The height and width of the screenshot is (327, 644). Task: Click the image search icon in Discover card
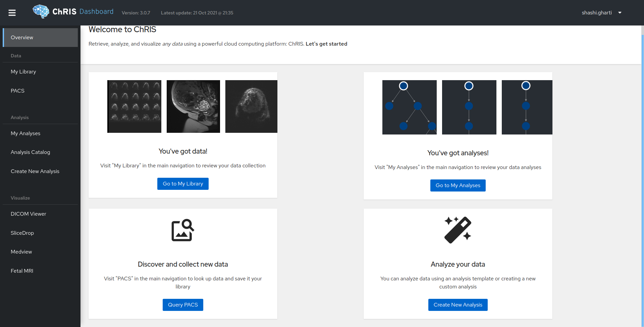click(x=182, y=230)
